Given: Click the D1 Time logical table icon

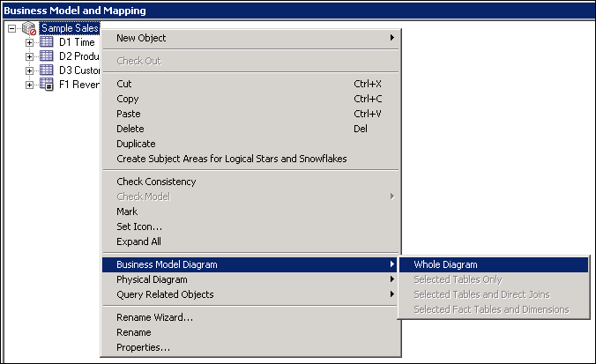Looking at the screenshot, I should pos(48,42).
